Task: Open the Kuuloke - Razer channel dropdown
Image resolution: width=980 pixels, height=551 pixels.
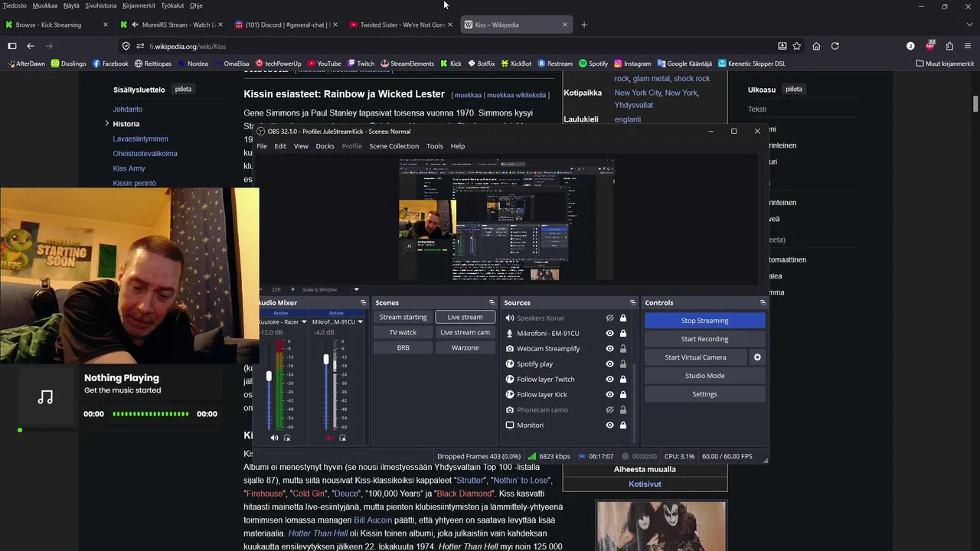Action: tap(304, 322)
